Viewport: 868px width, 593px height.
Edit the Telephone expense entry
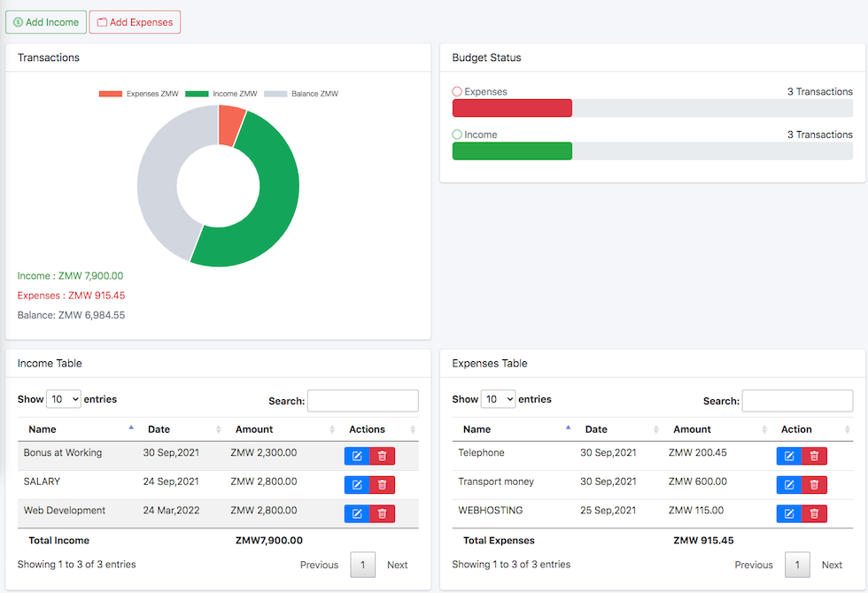coord(789,456)
